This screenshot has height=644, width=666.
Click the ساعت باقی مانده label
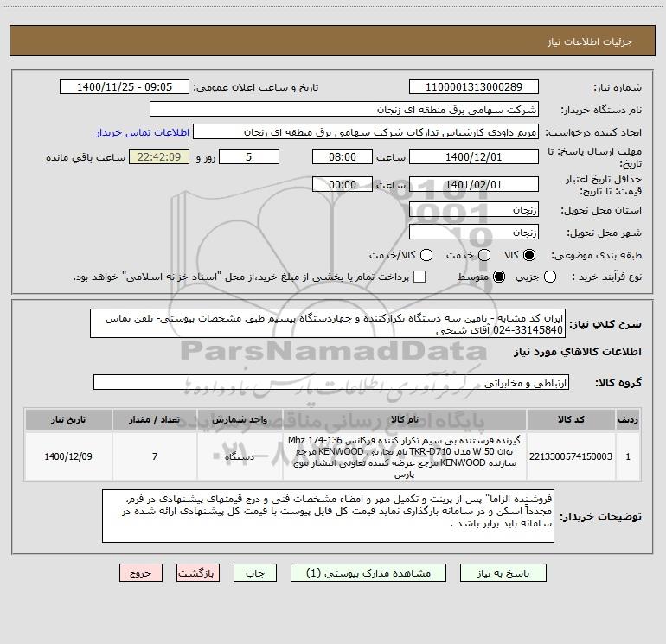tap(86, 157)
